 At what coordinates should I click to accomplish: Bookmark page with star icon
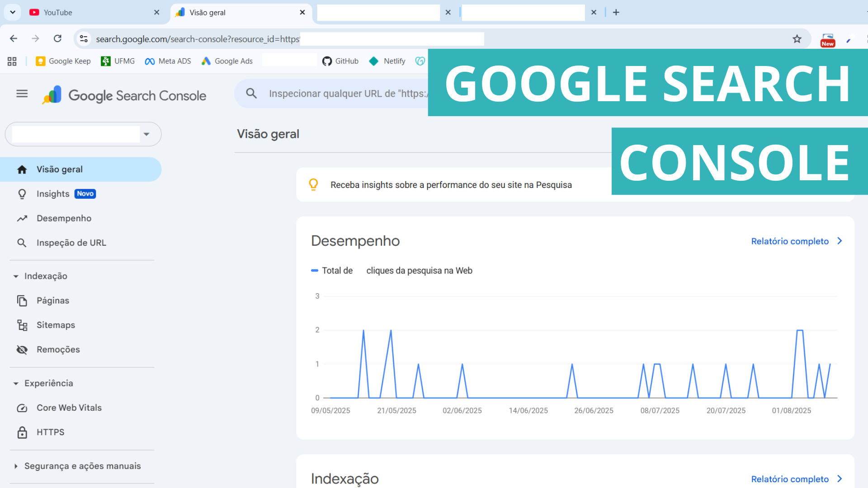coord(797,39)
